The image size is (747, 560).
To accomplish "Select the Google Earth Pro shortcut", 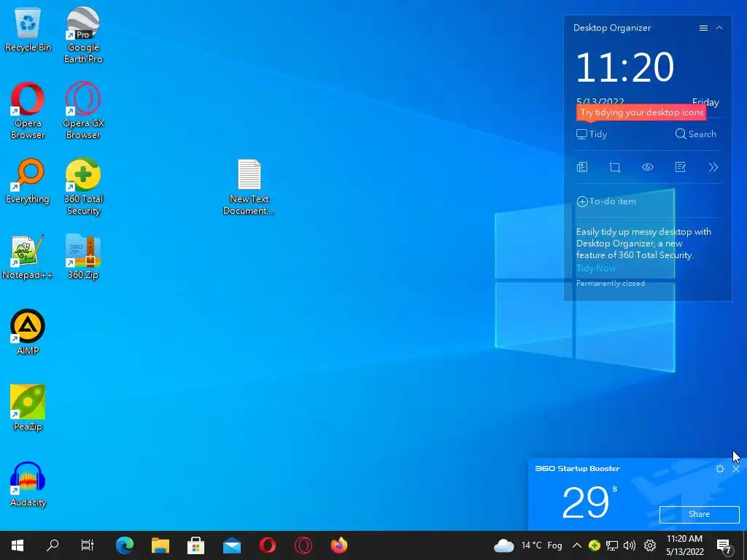I will [x=83, y=36].
